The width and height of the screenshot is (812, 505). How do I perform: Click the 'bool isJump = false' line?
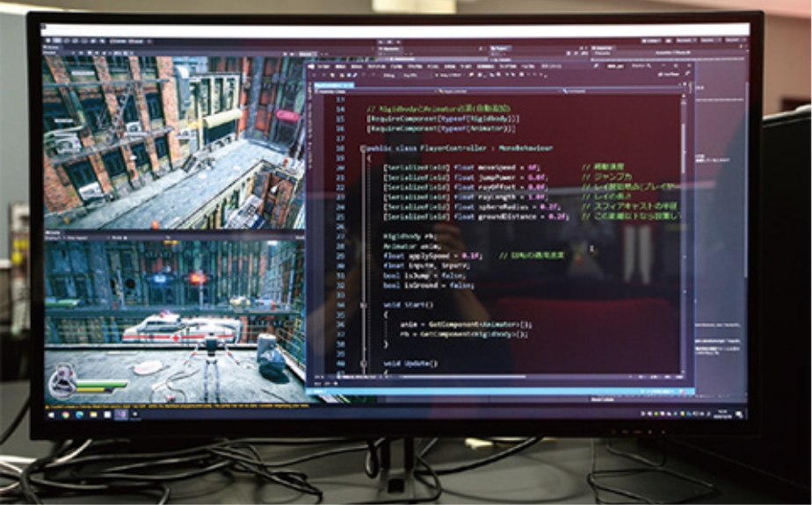click(x=424, y=276)
